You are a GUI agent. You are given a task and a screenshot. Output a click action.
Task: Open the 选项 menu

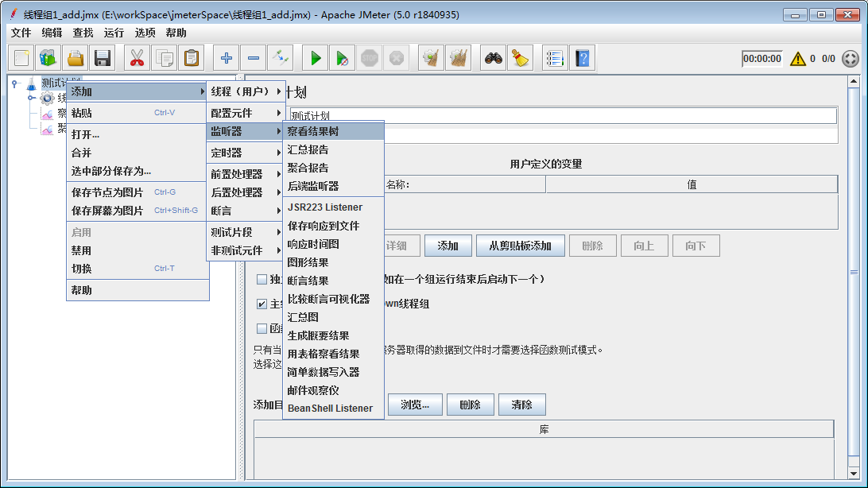145,33
